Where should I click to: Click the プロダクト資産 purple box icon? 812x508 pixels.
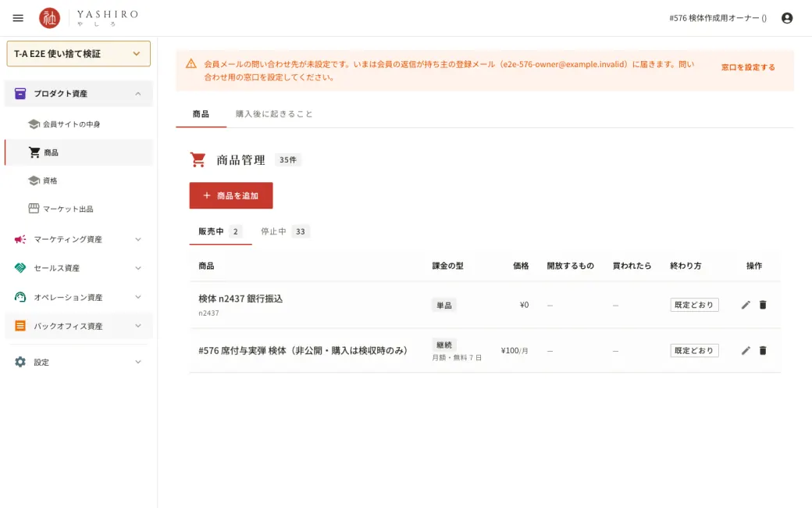20,93
